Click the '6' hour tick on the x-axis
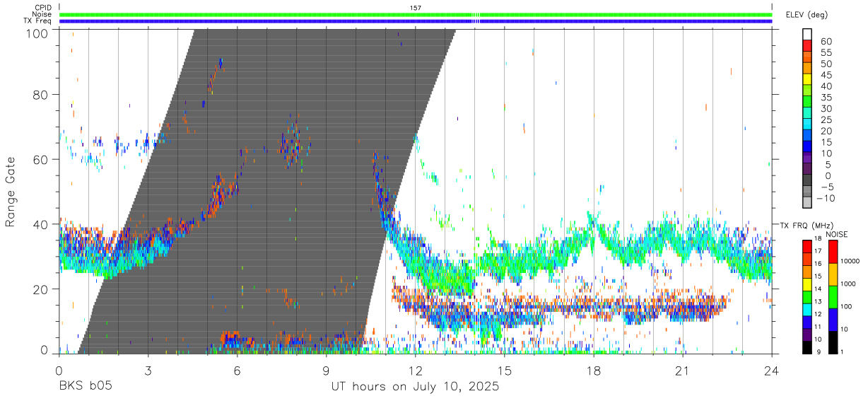868x401 pixels. [x=237, y=371]
